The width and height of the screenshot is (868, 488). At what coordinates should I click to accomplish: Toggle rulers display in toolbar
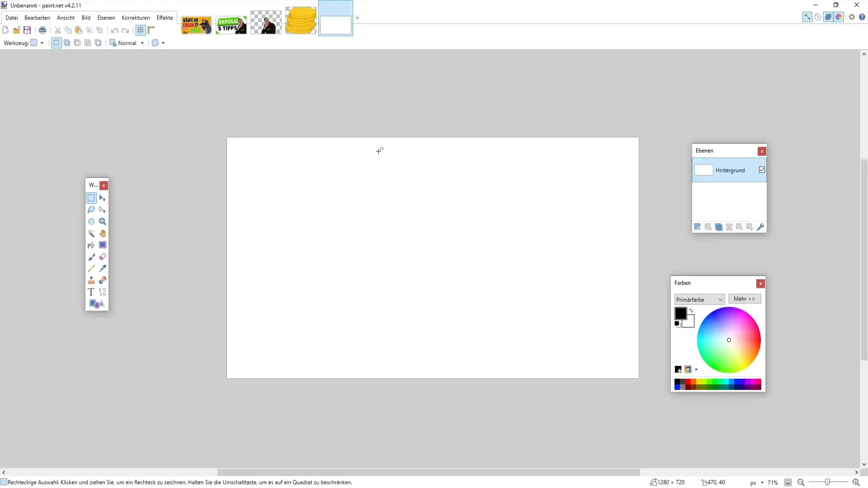[x=151, y=30]
